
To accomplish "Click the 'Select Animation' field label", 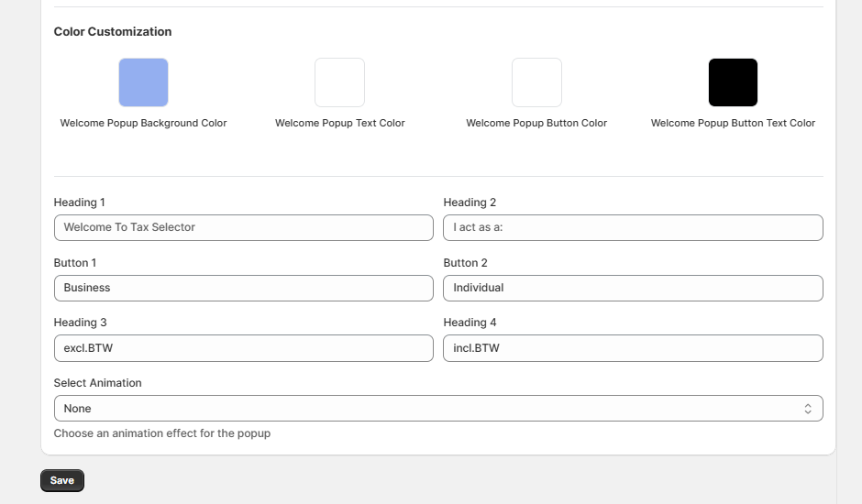I will coord(97,383).
